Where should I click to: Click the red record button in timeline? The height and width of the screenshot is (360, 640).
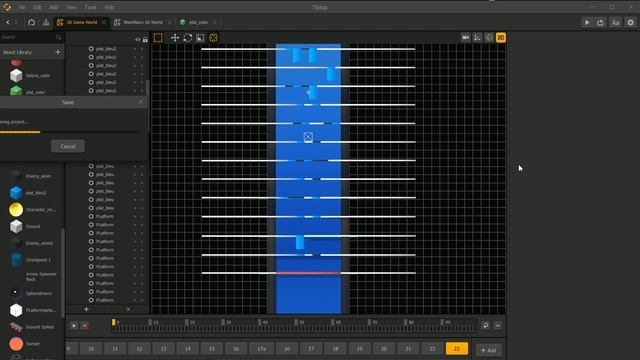click(x=84, y=326)
